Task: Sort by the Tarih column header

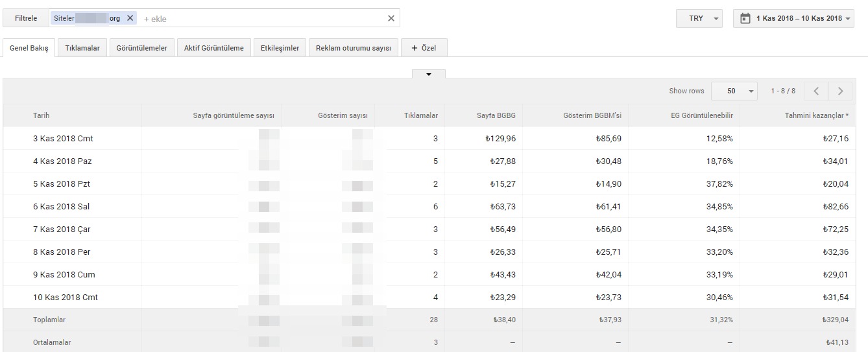Action: (42, 115)
